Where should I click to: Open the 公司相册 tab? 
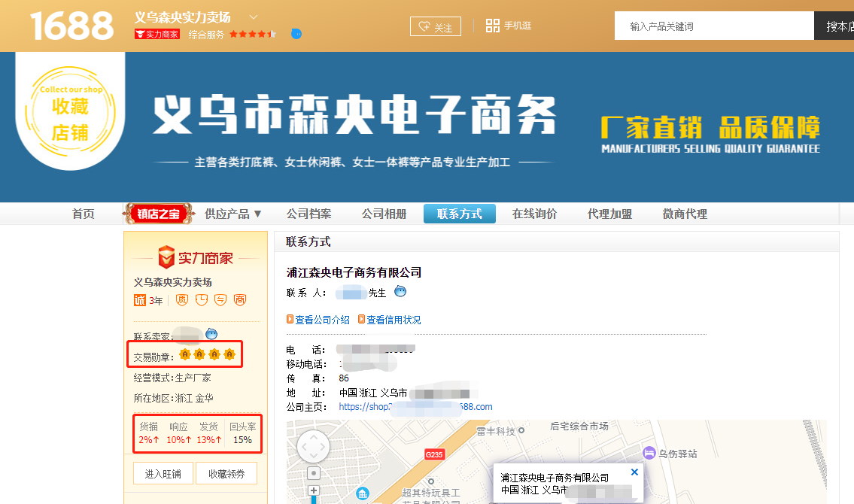click(x=384, y=214)
